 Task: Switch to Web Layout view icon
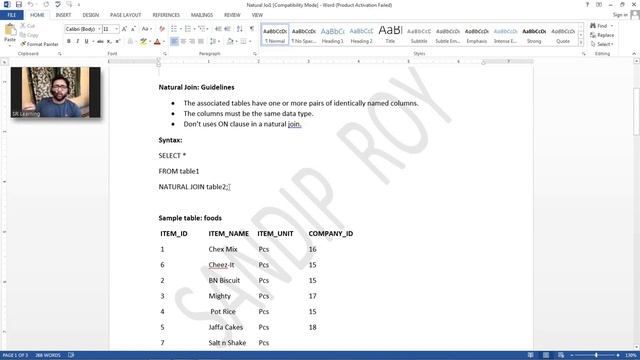[561, 355]
